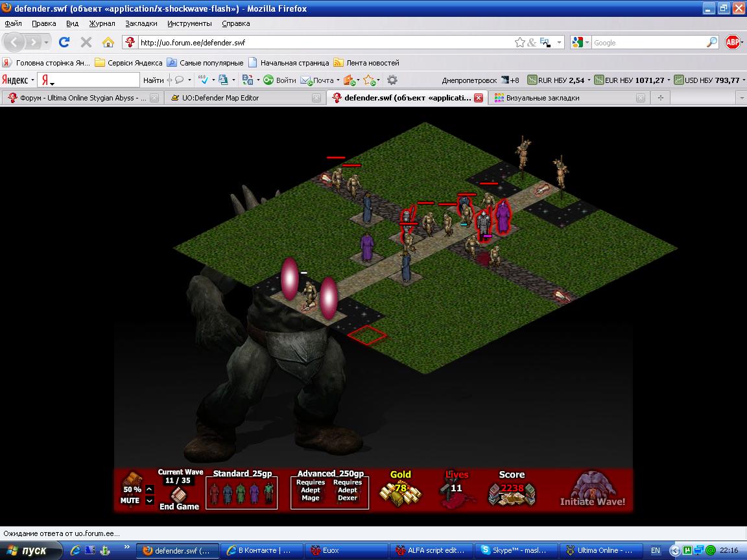Stop loading the page
747x560 pixels.
pos(86,42)
